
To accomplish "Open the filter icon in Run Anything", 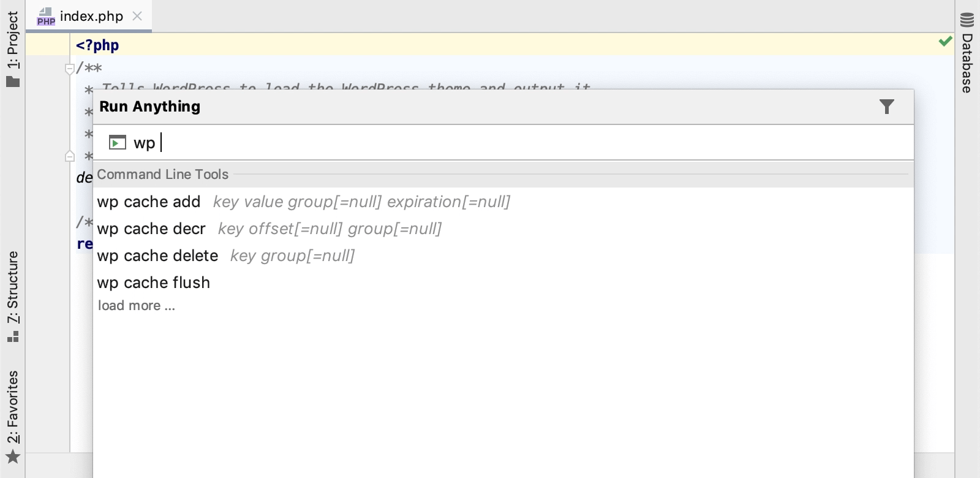I will 887,107.
